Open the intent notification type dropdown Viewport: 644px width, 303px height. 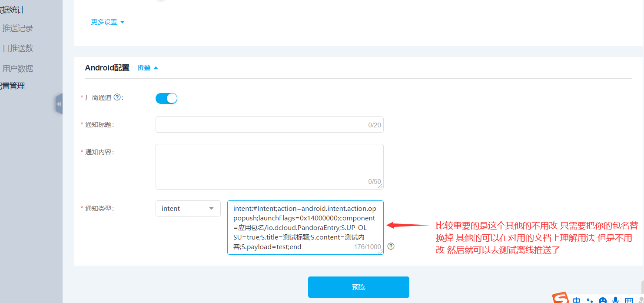[x=188, y=208]
